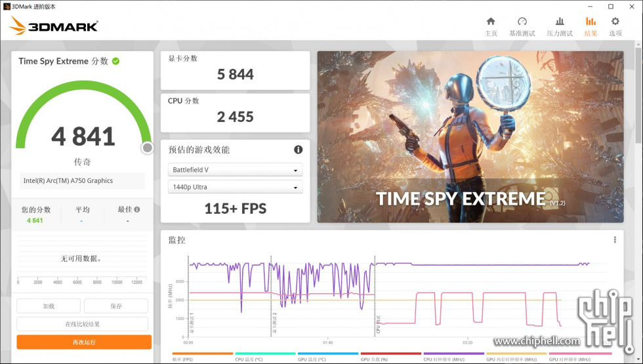The height and width of the screenshot is (364, 643).
Task: Click the 显卡测试 2 timeline marker
Action: point(274,323)
